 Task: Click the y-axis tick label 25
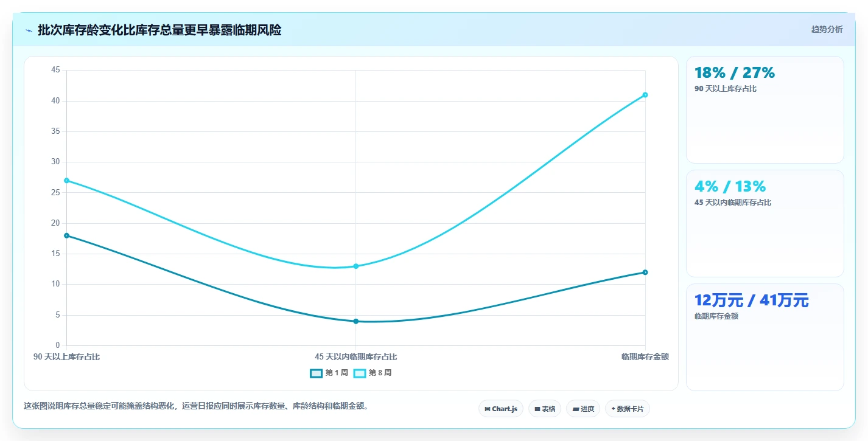(55, 193)
